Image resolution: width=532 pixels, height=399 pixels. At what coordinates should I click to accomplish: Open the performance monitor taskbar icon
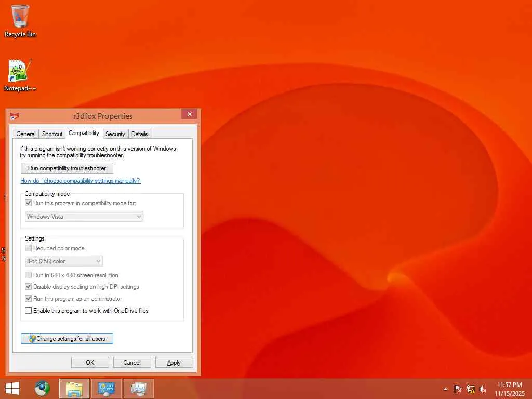click(x=138, y=389)
